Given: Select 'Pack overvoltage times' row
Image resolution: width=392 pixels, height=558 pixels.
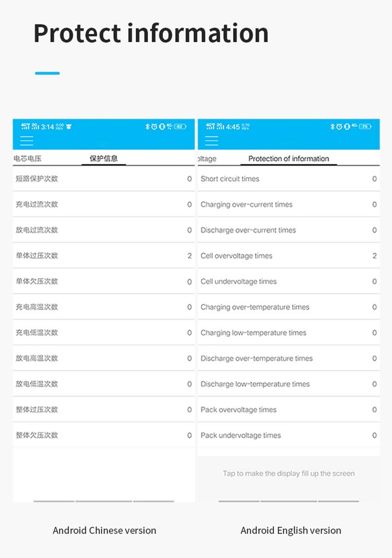Looking at the screenshot, I should (x=289, y=409).
